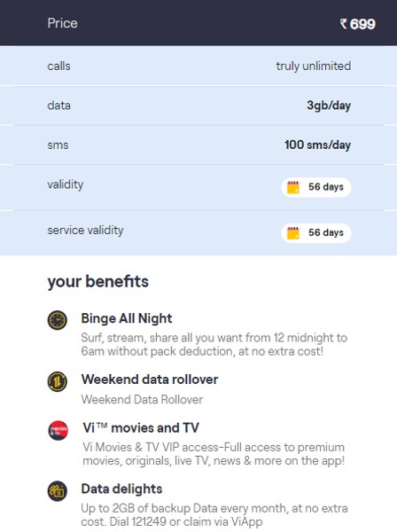The image size is (397, 532).
Task: Click the Weekend data rollover icon
Action: tap(58, 381)
